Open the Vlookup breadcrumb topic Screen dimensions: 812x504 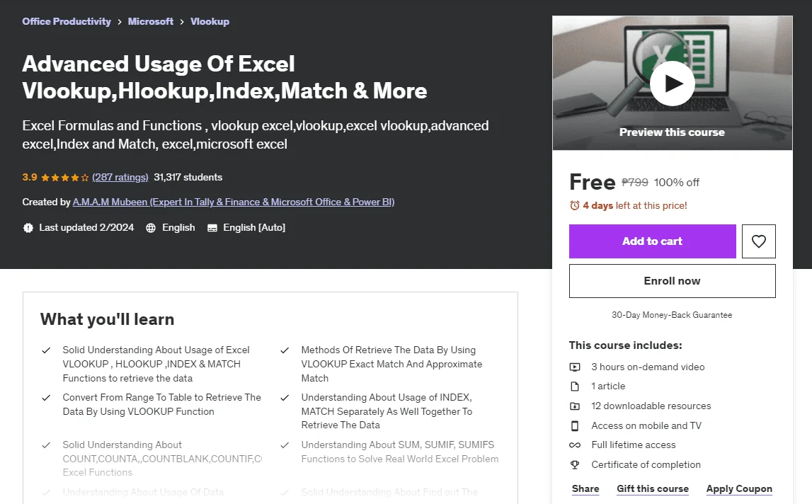[210, 21]
